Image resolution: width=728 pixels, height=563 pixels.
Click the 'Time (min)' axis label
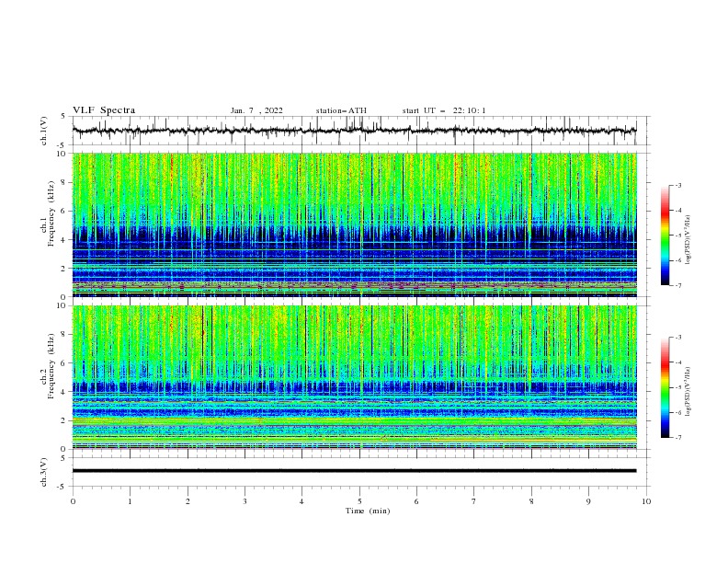click(368, 511)
